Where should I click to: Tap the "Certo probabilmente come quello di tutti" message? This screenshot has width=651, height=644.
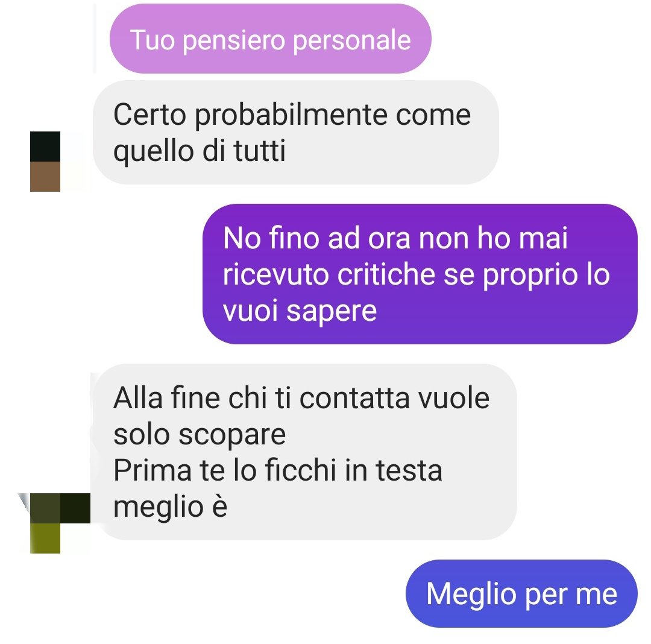click(x=295, y=133)
